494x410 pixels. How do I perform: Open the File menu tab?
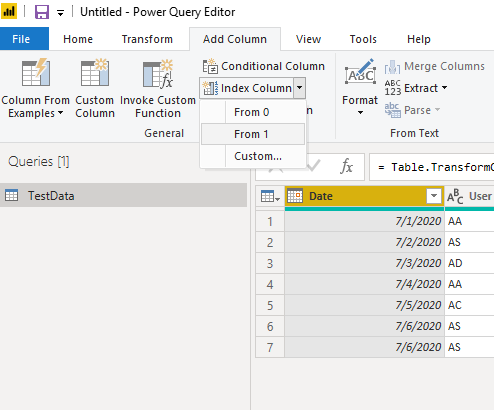(x=24, y=39)
